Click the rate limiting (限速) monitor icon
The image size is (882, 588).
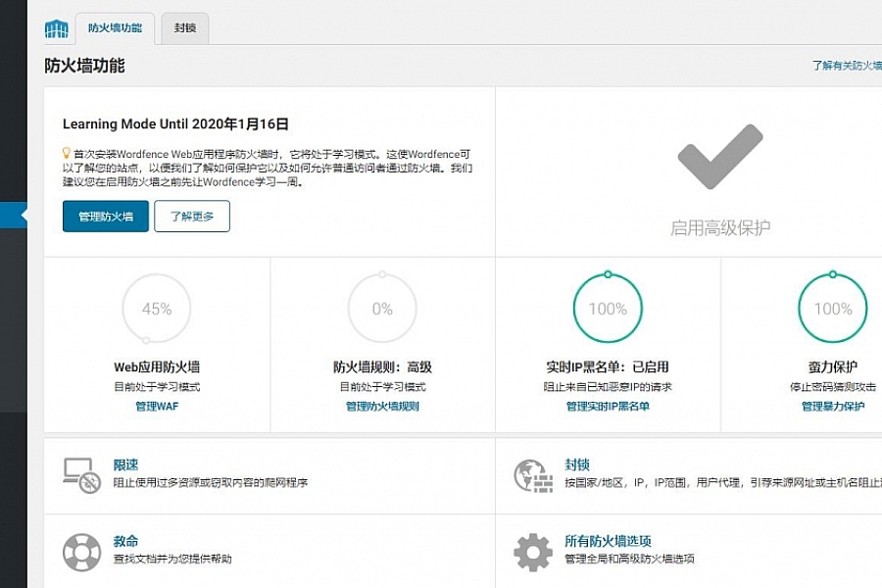tap(81, 476)
